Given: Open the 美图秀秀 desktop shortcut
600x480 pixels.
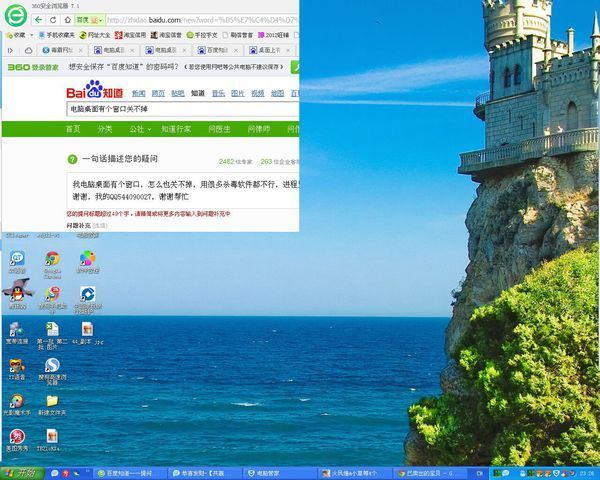Looking at the screenshot, I should pyautogui.click(x=17, y=440).
